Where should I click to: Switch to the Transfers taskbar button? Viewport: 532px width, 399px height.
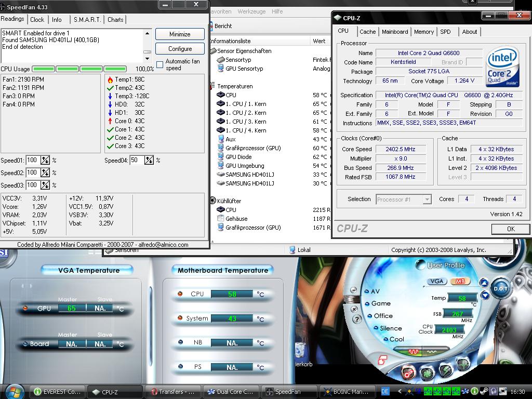[172, 392]
